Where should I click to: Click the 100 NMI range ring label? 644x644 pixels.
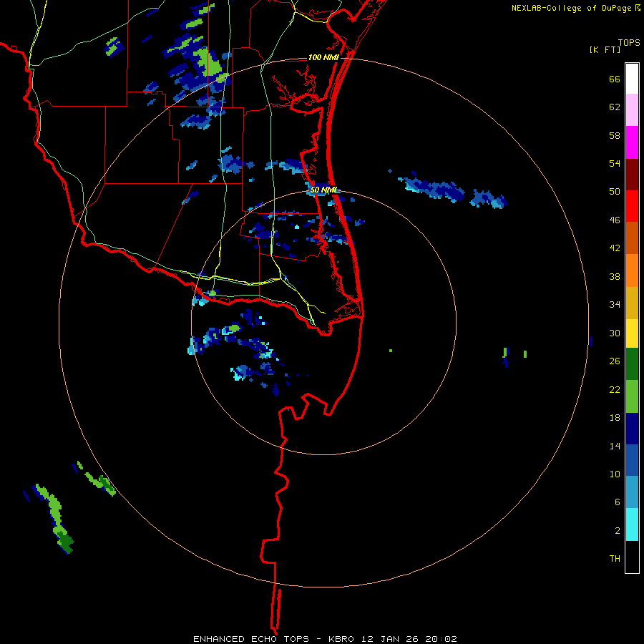tap(323, 57)
